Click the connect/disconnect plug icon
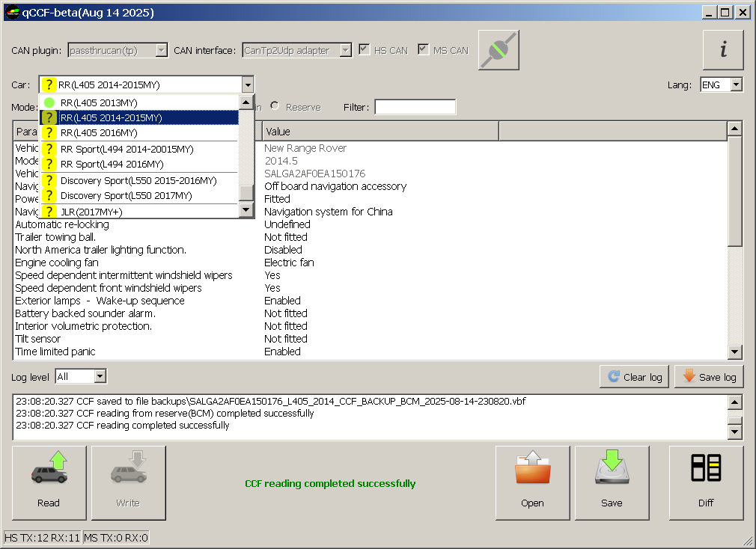 499,50
